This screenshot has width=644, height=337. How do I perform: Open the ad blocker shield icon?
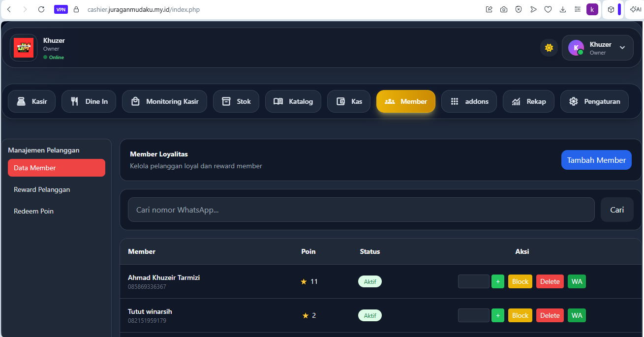pos(519,9)
